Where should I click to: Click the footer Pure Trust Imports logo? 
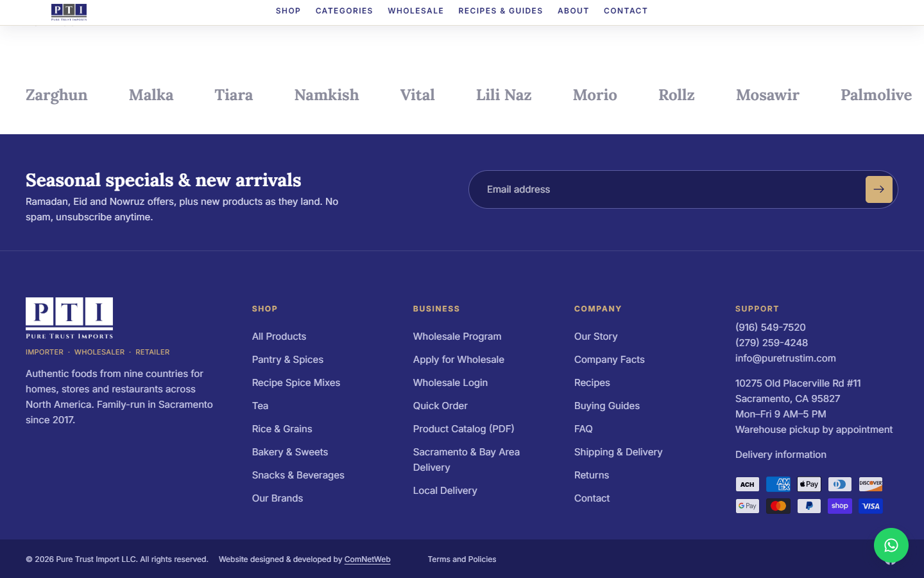click(69, 318)
